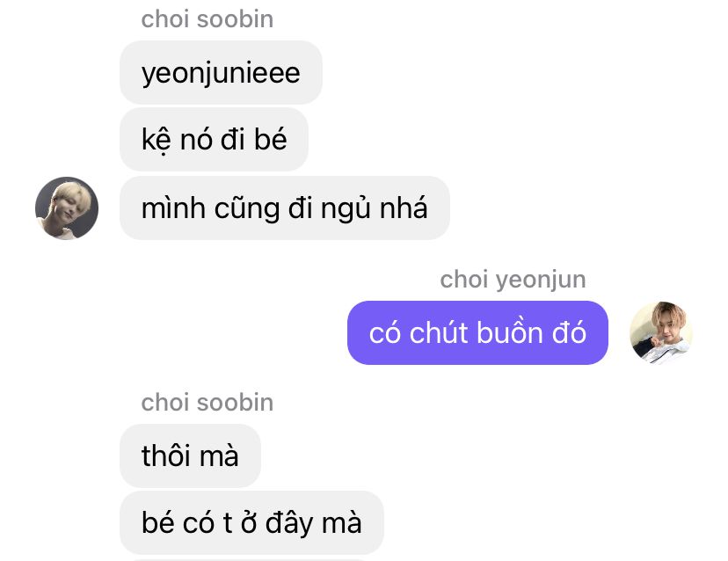This screenshot has height=561, width=728.
Task: Click 'choi soobin' name above 'thôi mà'
Action: pos(207,402)
